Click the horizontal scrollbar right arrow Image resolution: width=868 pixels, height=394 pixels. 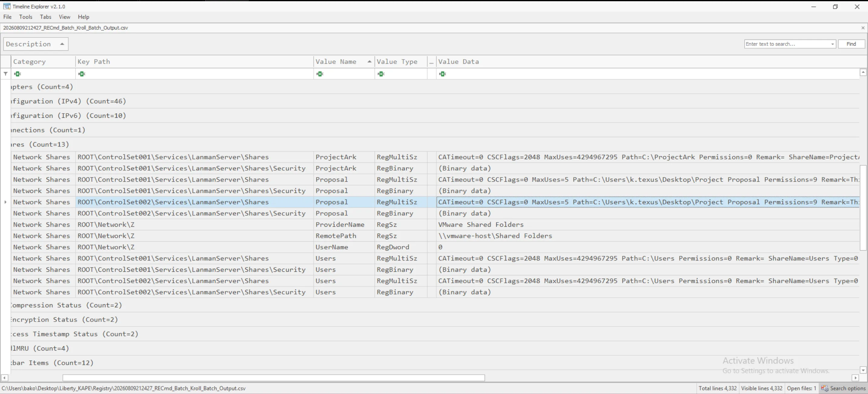point(855,378)
